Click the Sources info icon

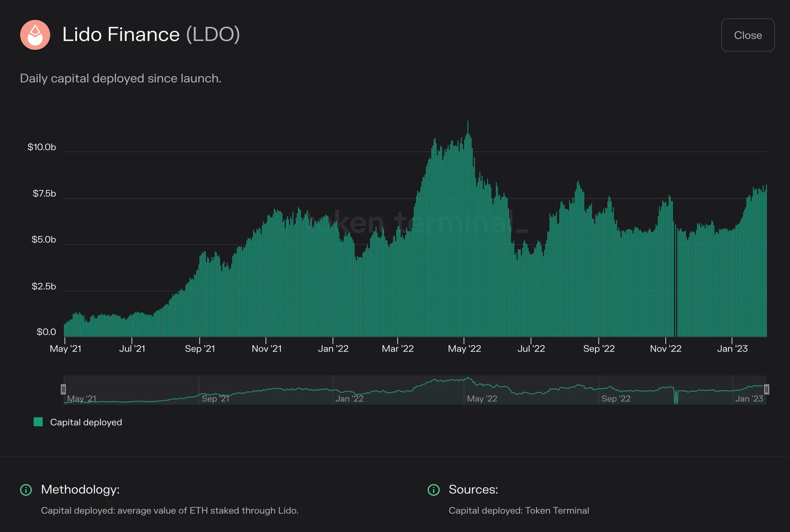click(x=433, y=490)
